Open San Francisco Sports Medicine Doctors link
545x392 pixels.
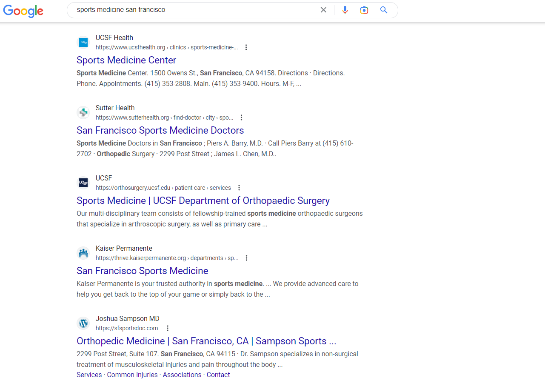[x=160, y=130]
